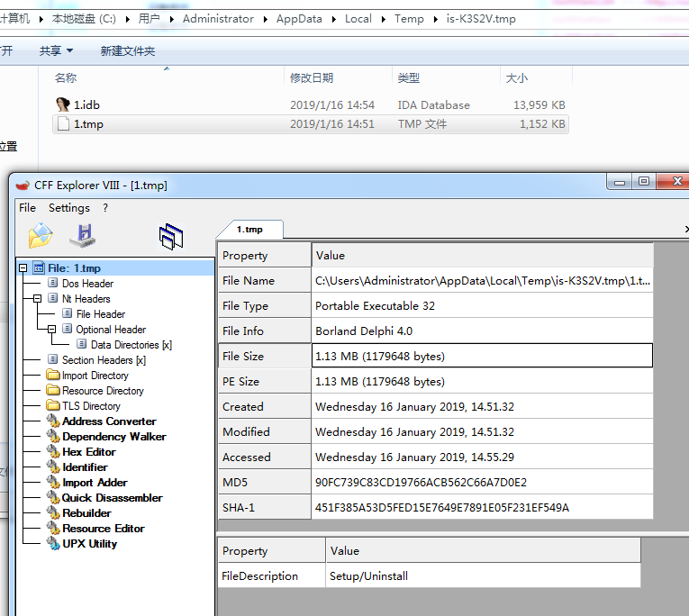Open the File menu
This screenshot has width=689, height=616.
pos(27,208)
